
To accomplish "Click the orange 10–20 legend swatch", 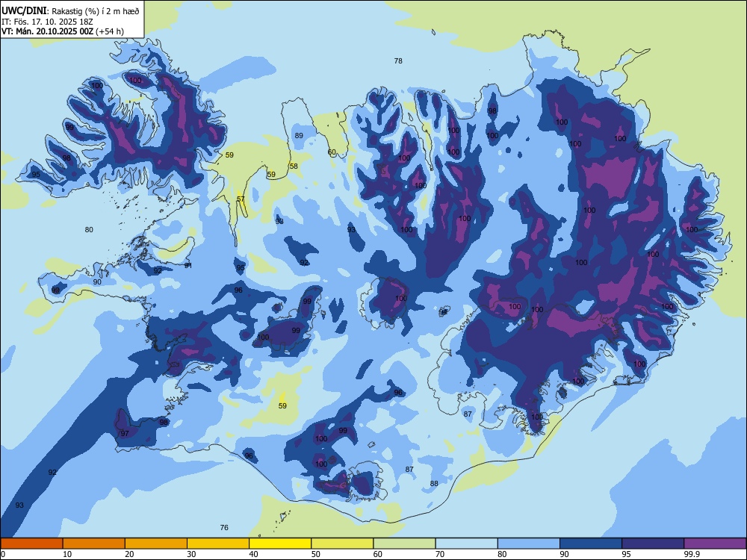I will pyautogui.click(x=94, y=544).
